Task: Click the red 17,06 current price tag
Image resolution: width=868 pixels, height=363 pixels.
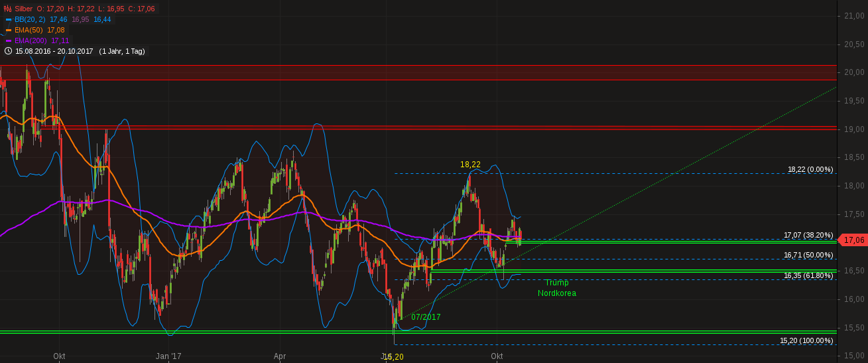Action: (x=853, y=240)
